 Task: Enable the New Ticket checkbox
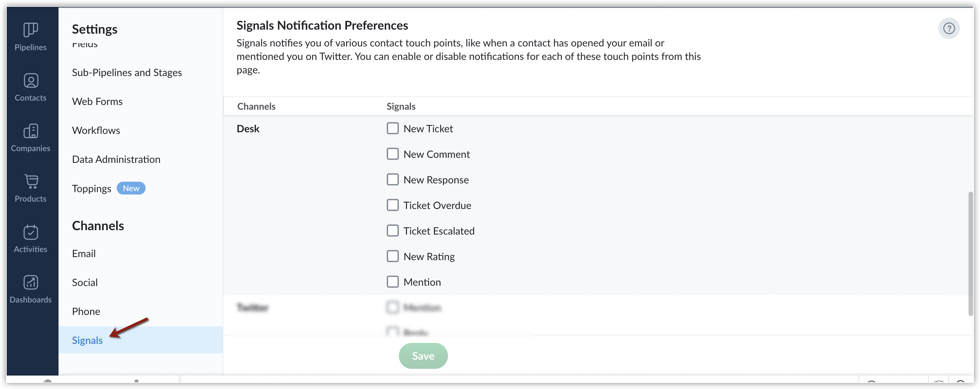click(x=392, y=129)
